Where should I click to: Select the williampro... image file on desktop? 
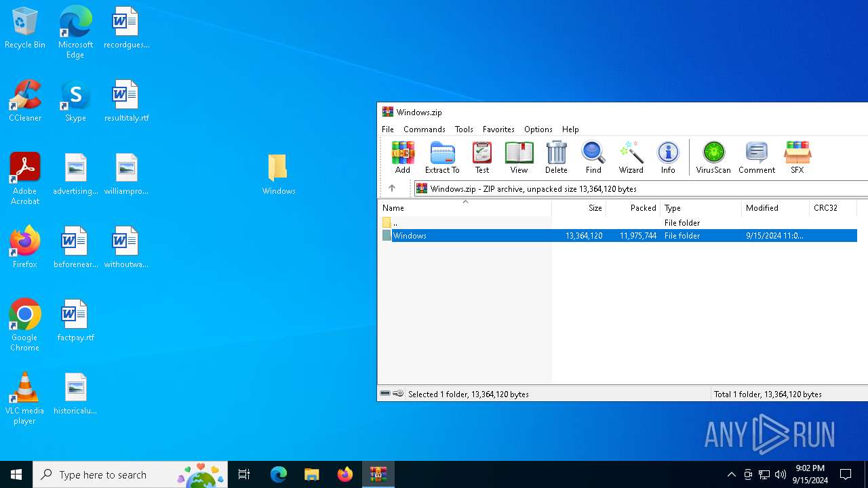(126, 174)
